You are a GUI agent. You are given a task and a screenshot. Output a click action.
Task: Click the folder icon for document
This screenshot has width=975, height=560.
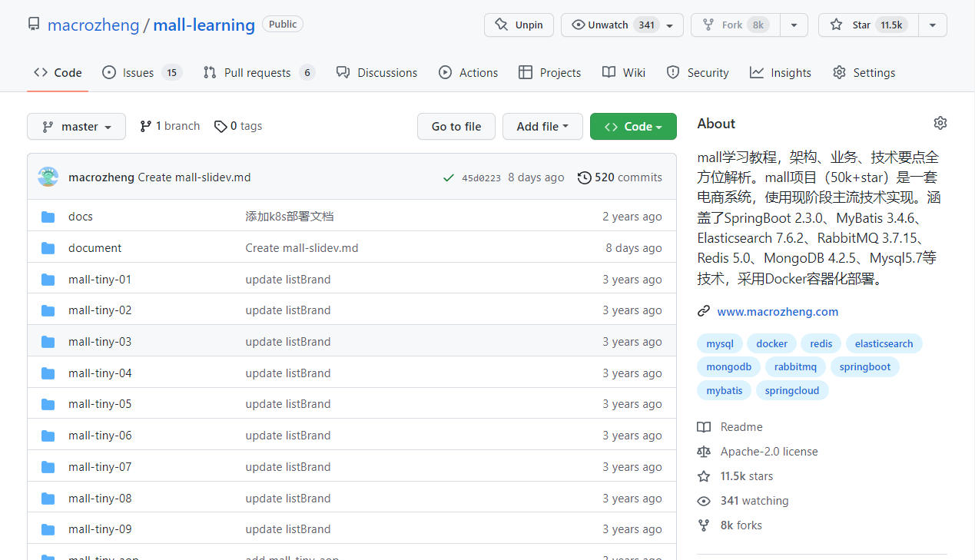48,248
